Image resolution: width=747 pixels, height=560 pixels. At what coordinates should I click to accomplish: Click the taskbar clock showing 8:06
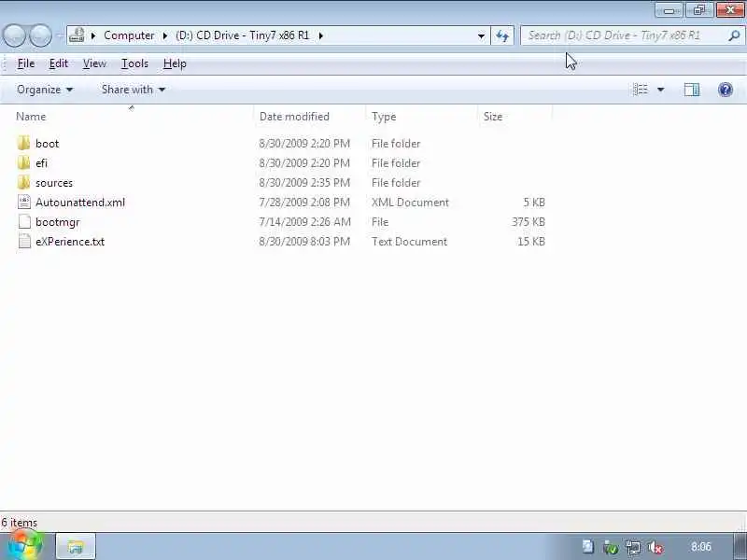pos(701,547)
